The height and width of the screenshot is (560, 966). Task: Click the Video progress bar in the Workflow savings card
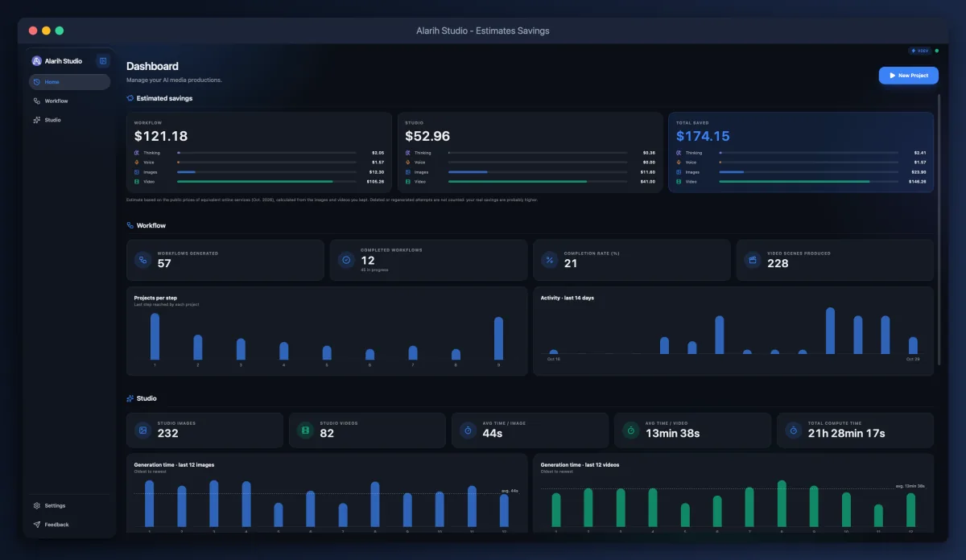coord(266,182)
